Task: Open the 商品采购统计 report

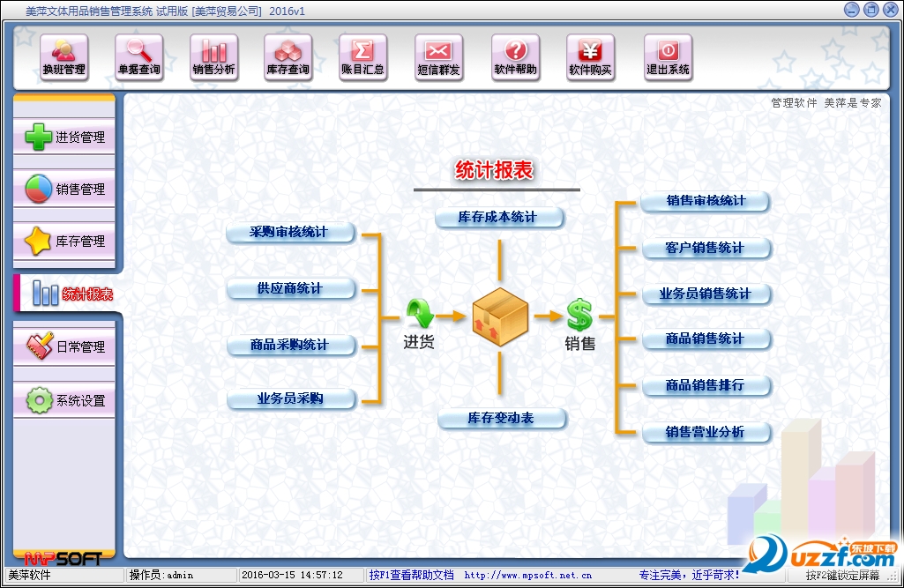Action: pyautogui.click(x=290, y=346)
